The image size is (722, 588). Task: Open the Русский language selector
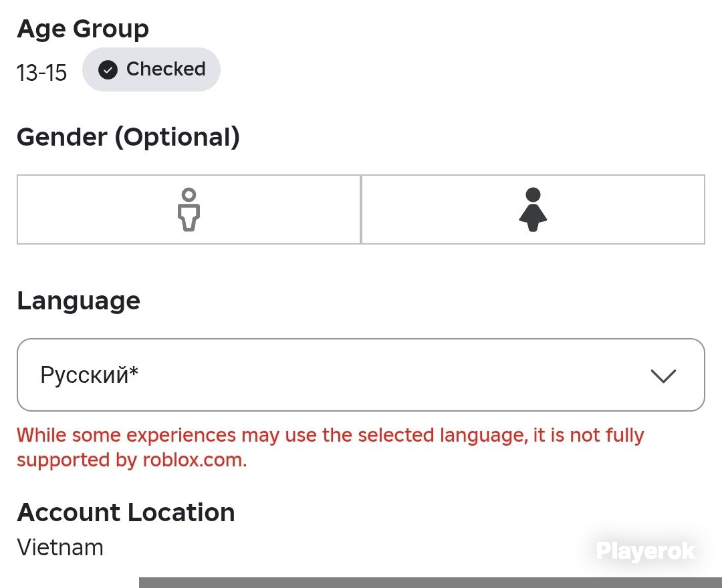point(361,375)
